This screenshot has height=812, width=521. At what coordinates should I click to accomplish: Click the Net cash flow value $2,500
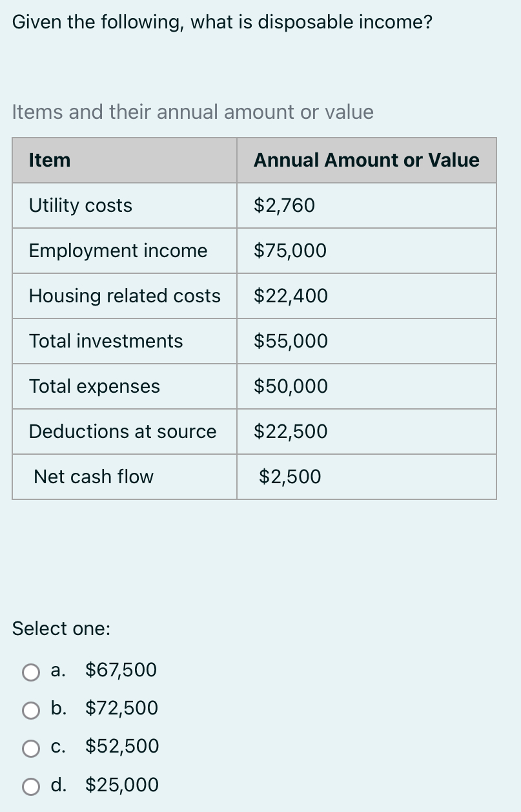(x=290, y=477)
